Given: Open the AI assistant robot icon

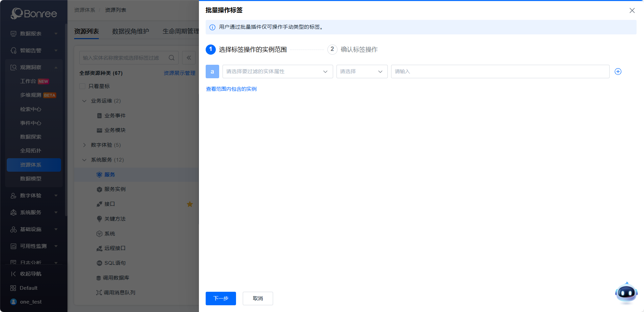Looking at the screenshot, I should coord(626,293).
